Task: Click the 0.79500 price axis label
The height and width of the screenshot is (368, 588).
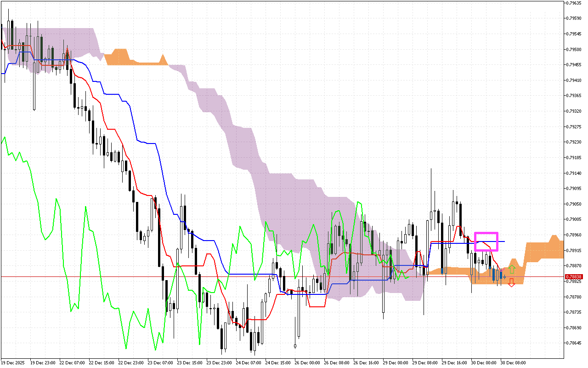Action: tap(574, 49)
